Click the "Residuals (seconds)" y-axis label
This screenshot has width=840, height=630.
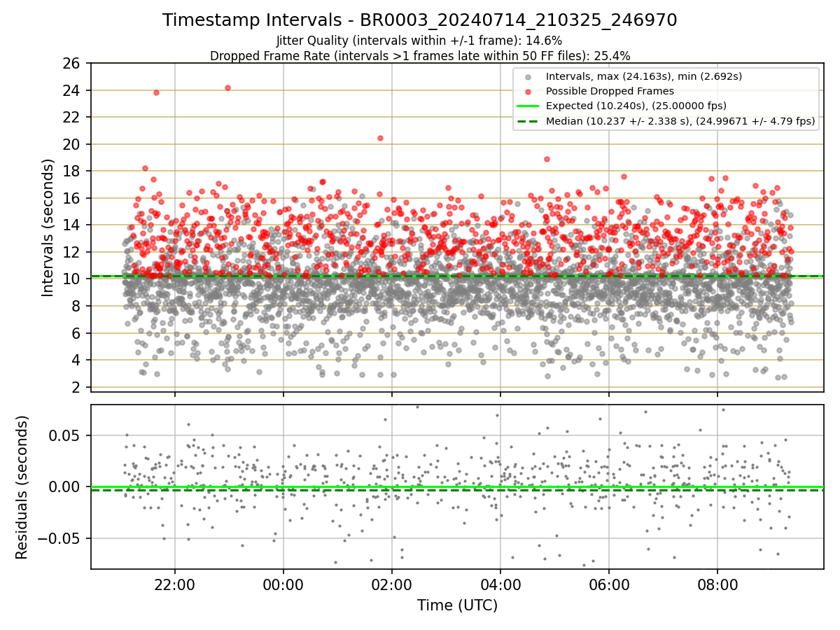pos(22,487)
